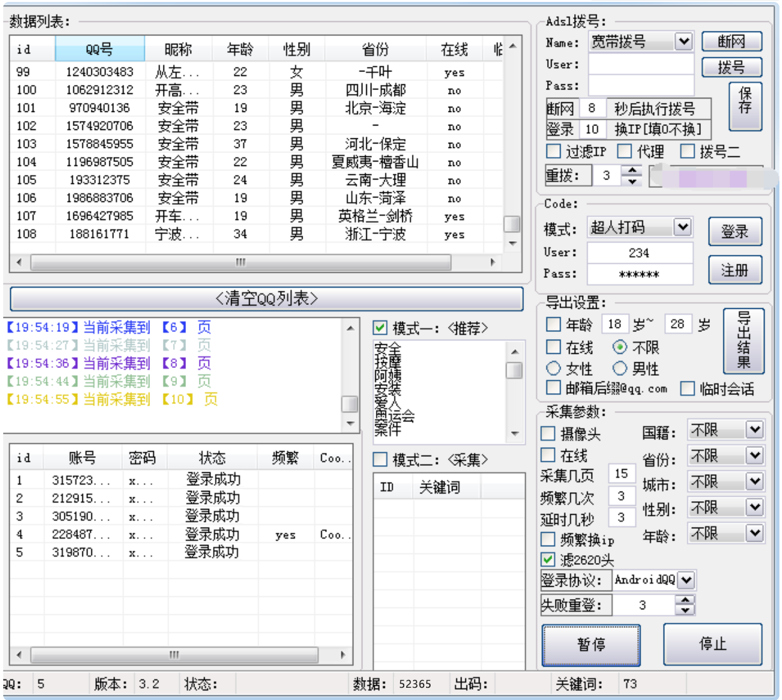Click the 状态 column header in account table
The width and height of the screenshot is (782, 700).
tap(212, 457)
